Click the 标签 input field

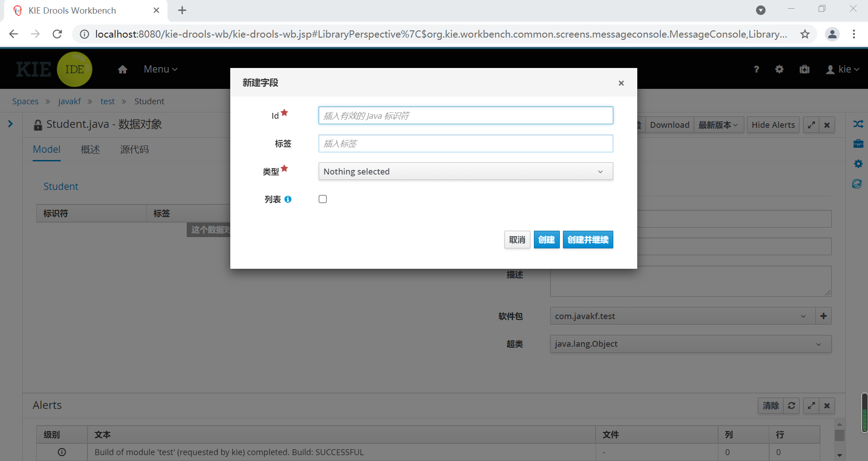point(466,144)
